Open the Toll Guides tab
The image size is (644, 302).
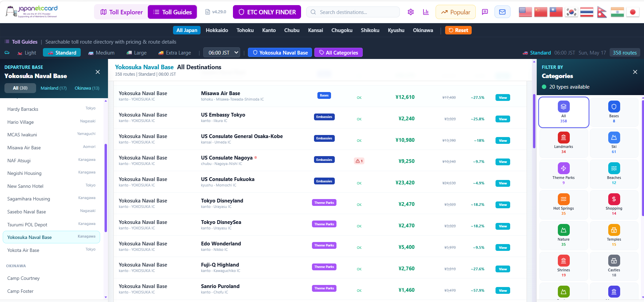[172, 12]
